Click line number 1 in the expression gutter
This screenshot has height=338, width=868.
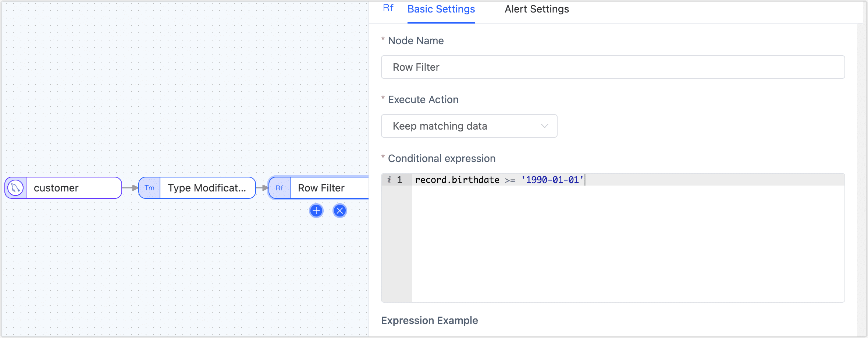click(400, 180)
